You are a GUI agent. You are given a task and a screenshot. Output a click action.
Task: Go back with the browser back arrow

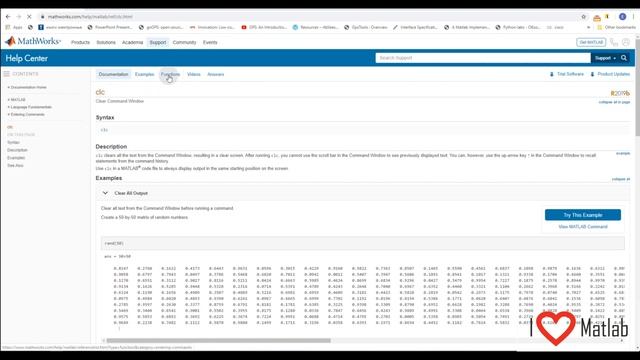click(8, 17)
